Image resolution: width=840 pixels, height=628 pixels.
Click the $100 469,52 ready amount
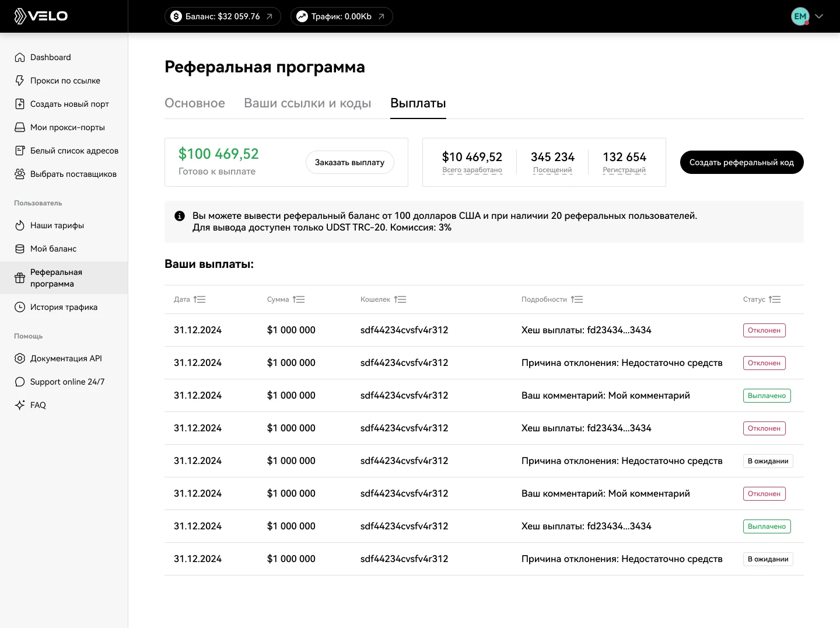pos(219,153)
